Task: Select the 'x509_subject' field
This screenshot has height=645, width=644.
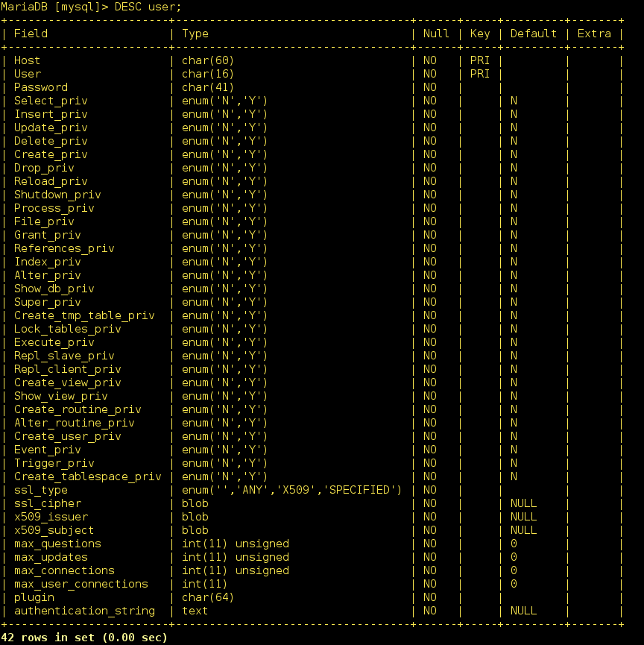Action: point(54,530)
